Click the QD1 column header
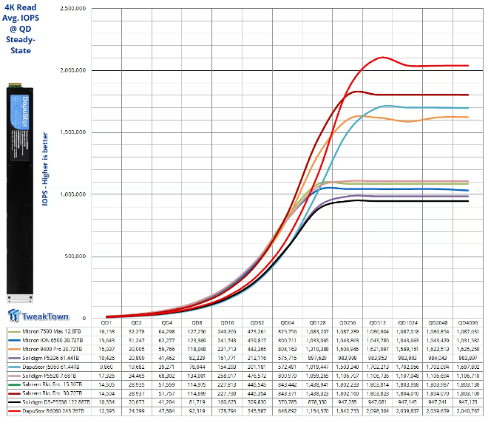 coord(106,323)
